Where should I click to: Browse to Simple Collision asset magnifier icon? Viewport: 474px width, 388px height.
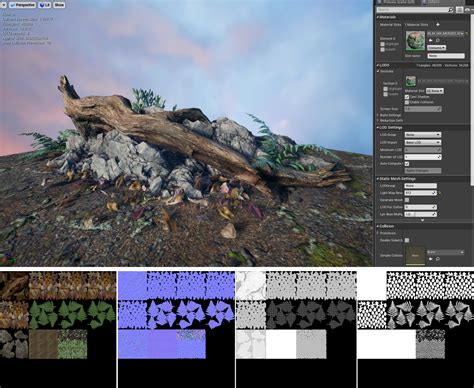(437, 259)
